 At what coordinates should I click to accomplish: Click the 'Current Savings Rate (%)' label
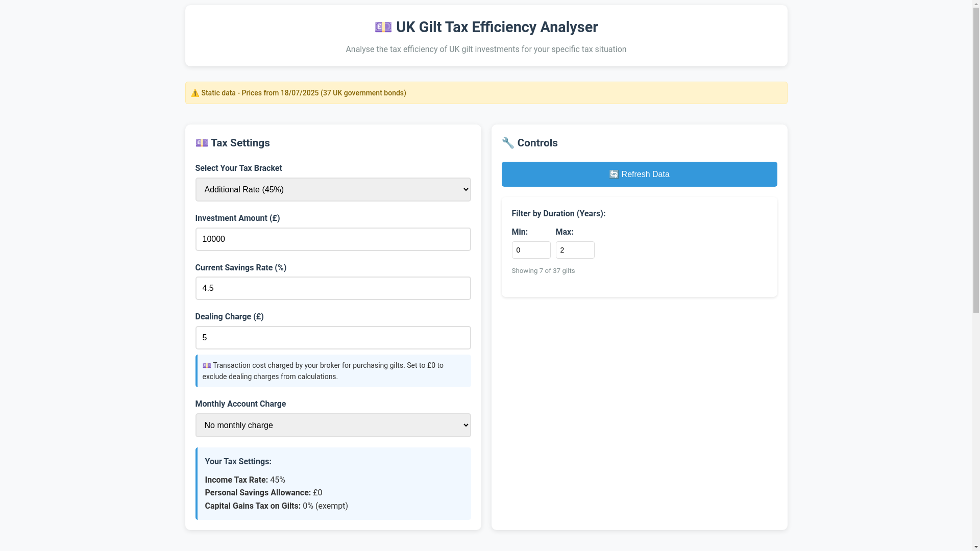(x=240, y=268)
